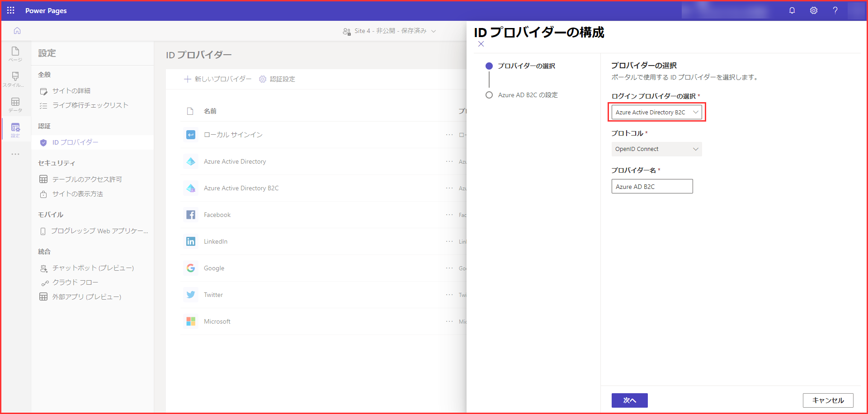The height and width of the screenshot is (414, 868).
Task: Click the Google logo icon
Action: [191, 268]
